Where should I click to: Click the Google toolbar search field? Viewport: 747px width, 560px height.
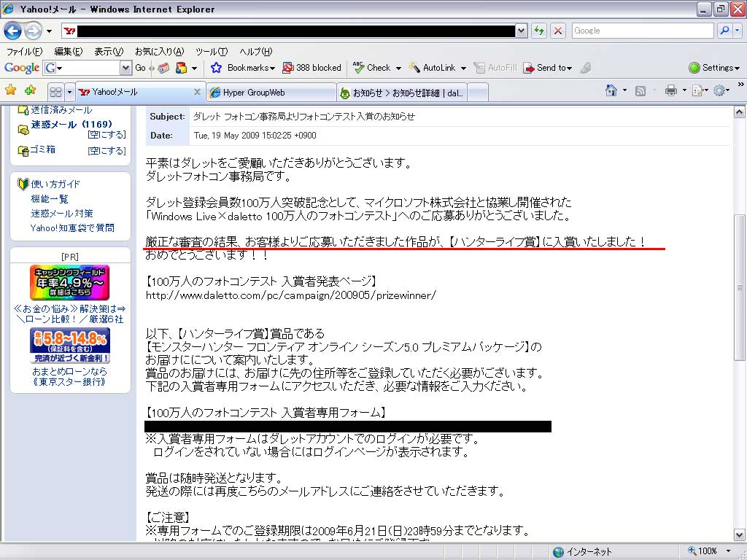pyautogui.click(x=87, y=68)
